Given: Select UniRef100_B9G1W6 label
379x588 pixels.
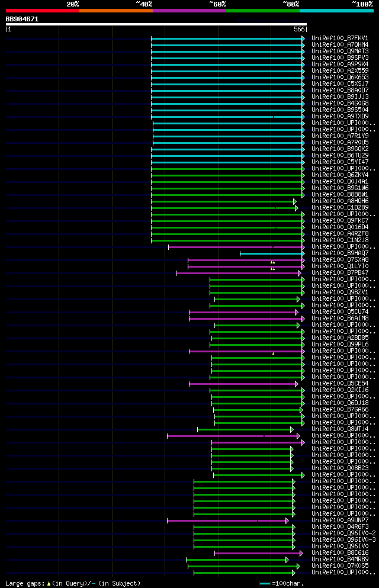Looking at the screenshot, I should 340,188.
